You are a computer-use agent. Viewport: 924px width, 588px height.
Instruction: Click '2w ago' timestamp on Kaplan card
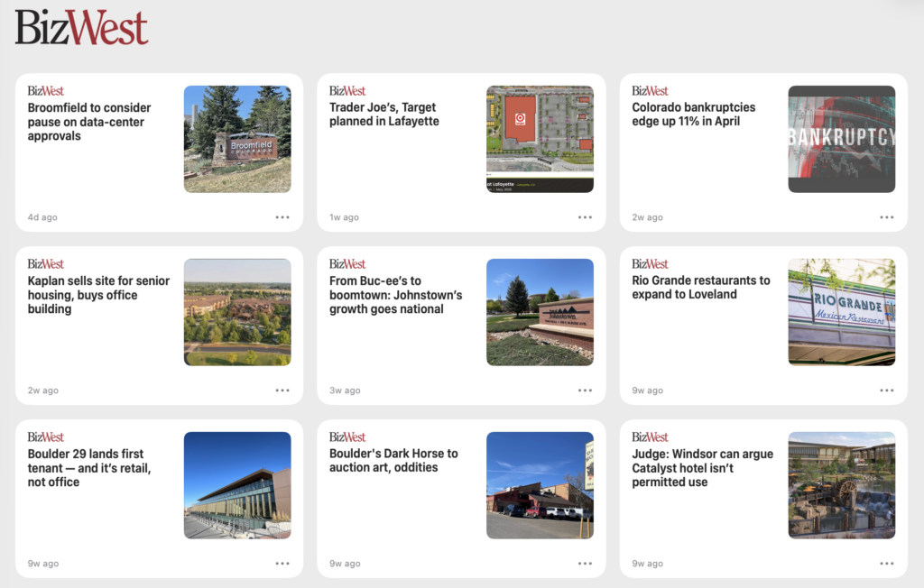(43, 390)
